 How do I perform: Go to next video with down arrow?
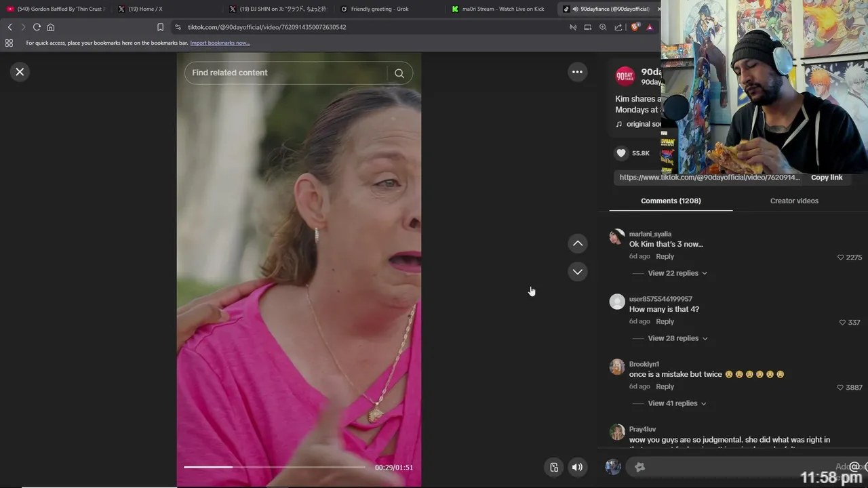tap(578, 272)
